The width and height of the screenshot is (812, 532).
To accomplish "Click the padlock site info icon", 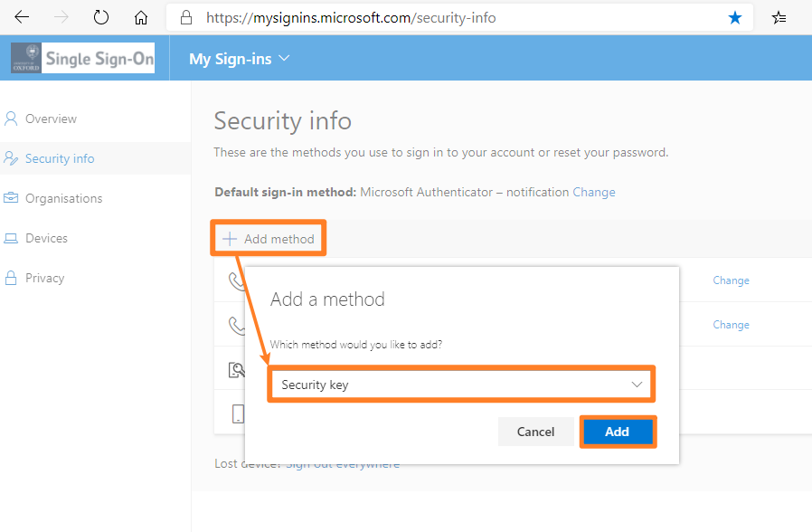I will point(186,18).
